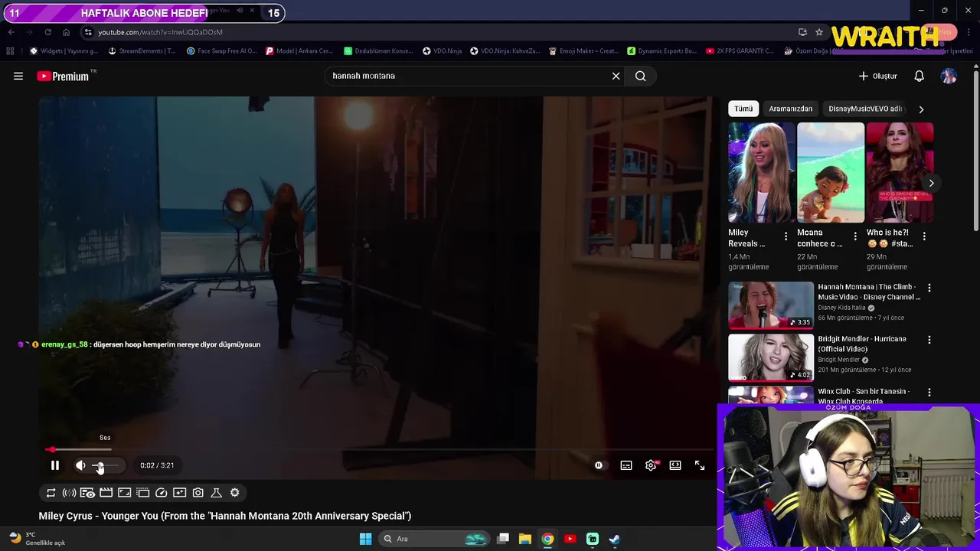The image size is (980, 551).
Task: Open File Explorer from taskbar
Action: coord(525,539)
